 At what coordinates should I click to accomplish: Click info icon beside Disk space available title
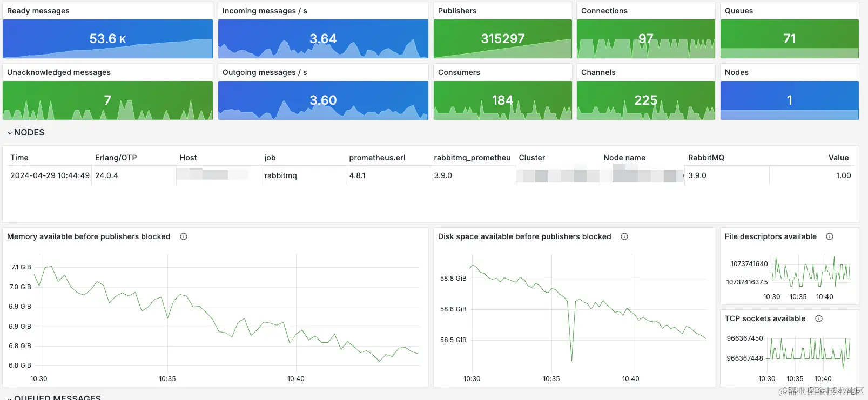[624, 236]
